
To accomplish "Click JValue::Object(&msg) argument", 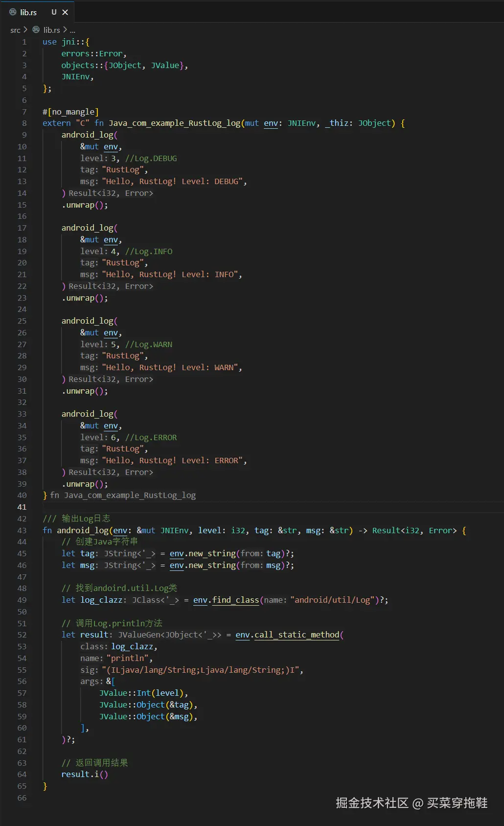I will click(146, 717).
